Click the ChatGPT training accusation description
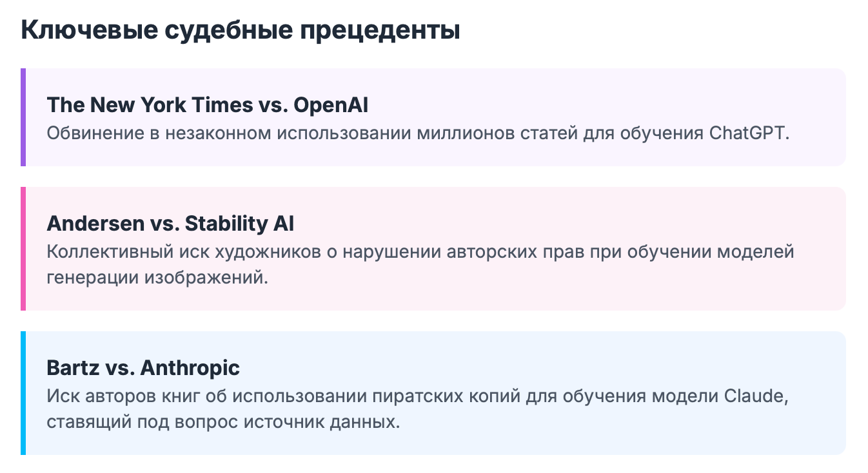The height and width of the screenshot is (473, 868). [x=418, y=133]
